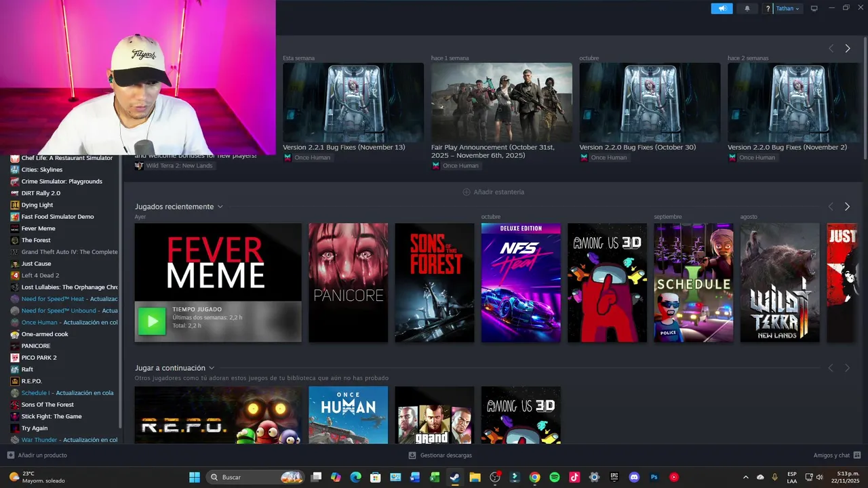Viewport: 868px width, 488px height.
Task: Show hidden system tray icons chevron
Action: click(x=746, y=477)
